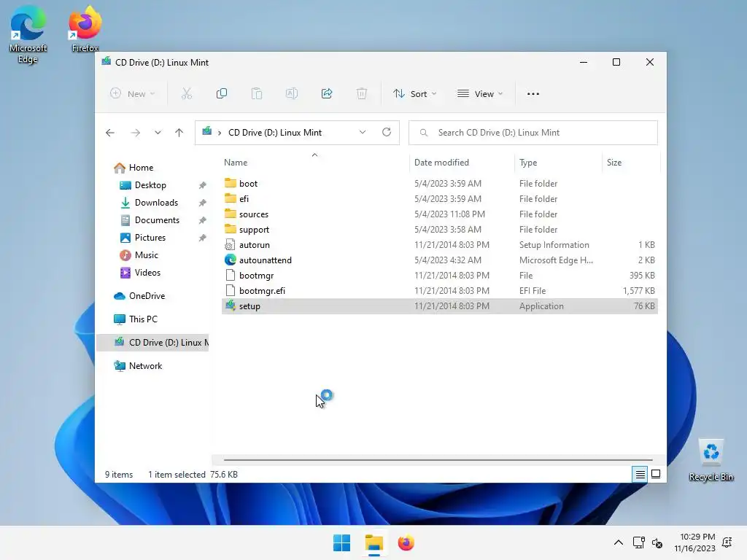This screenshot has height=560, width=747.
Task: Unpin Desktop from Quick access
Action: [203, 185]
